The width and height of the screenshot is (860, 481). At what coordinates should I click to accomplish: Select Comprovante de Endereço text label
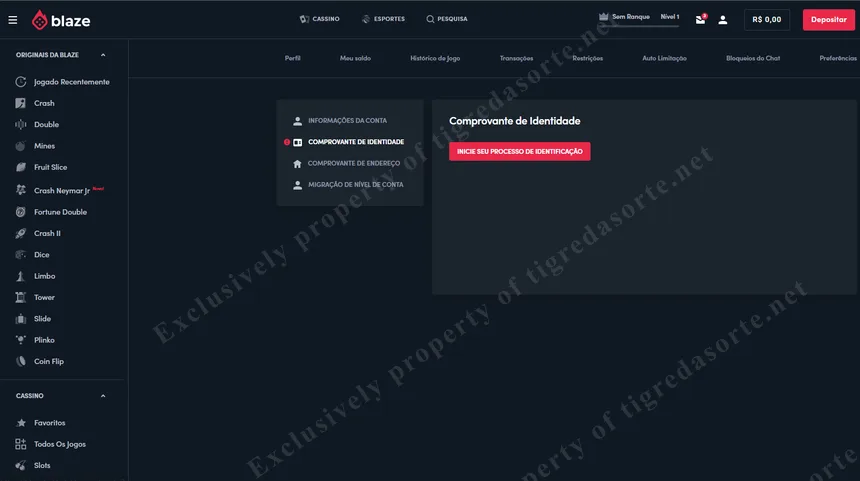coord(354,163)
